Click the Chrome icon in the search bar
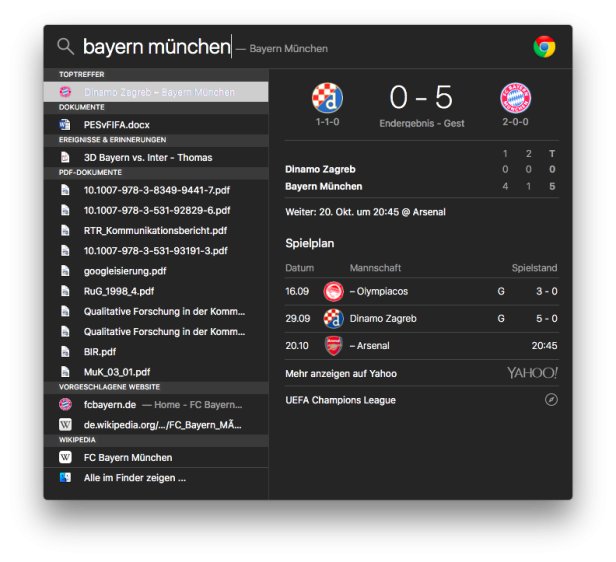The image size is (616, 562). point(544,47)
